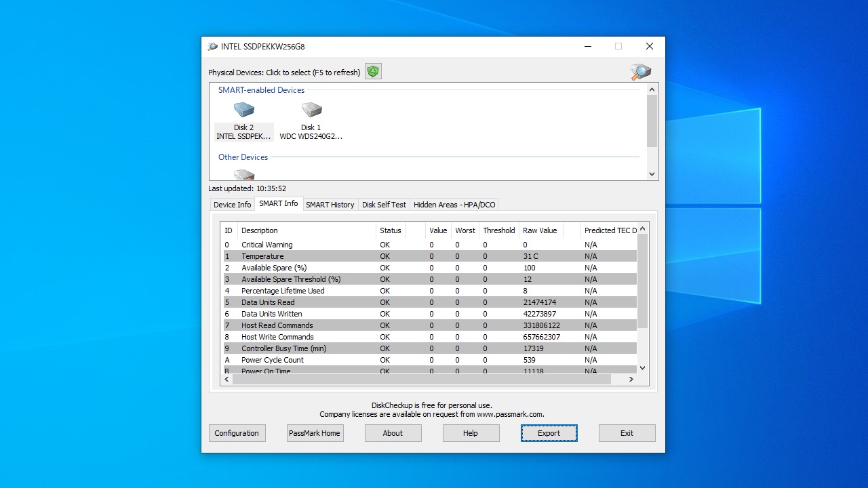Click raw value 31 C

click(530, 256)
